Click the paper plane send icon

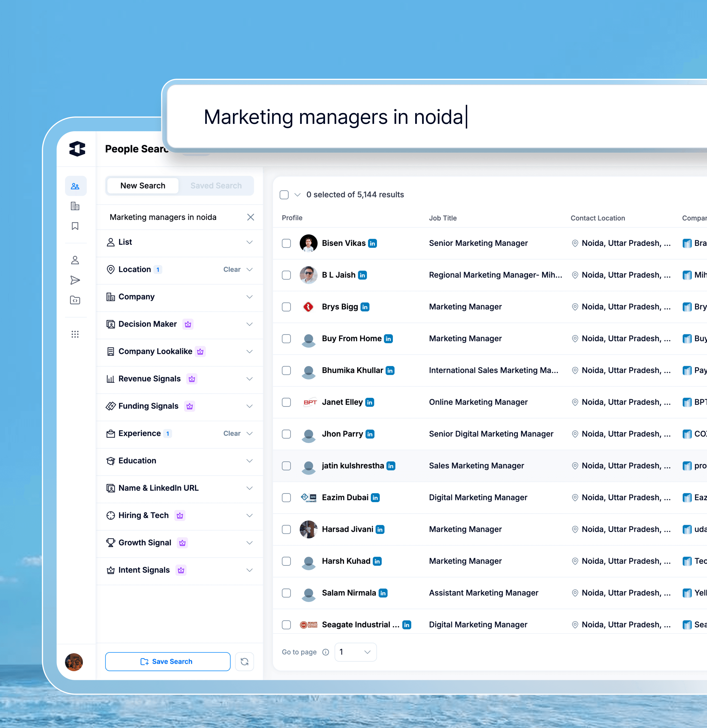(x=75, y=280)
